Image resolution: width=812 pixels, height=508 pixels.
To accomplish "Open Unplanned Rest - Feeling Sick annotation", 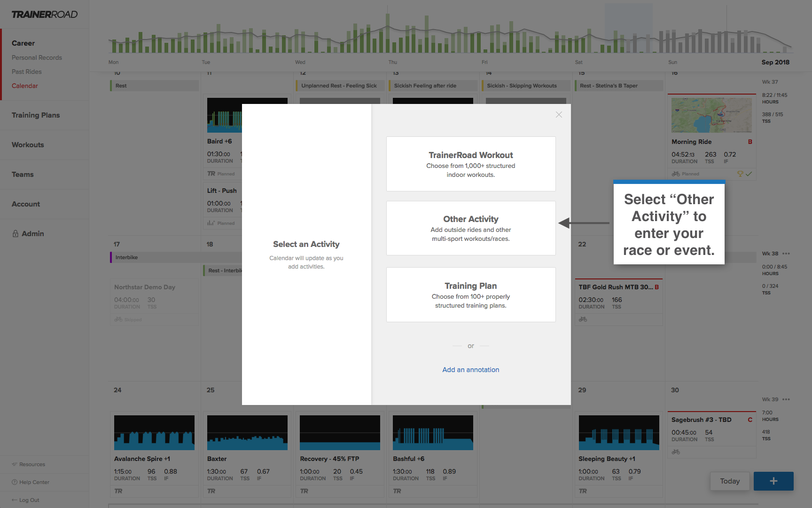I will click(340, 86).
